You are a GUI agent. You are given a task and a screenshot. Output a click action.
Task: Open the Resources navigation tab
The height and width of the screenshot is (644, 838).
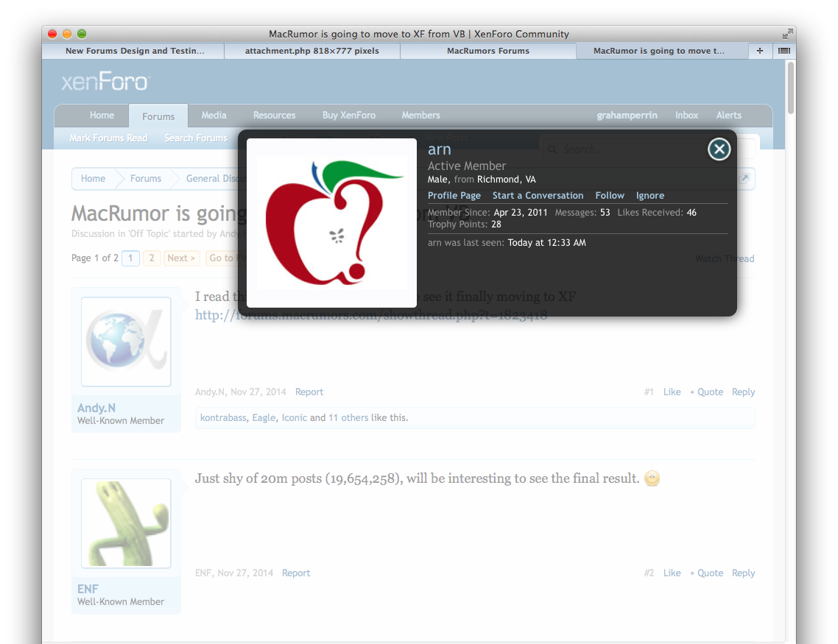(274, 116)
